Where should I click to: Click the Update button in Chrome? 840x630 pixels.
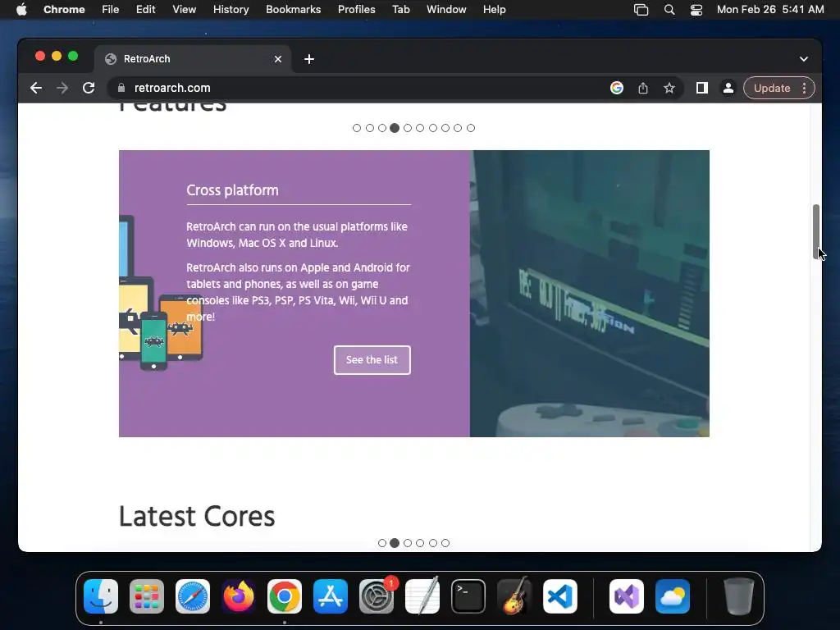(x=772, y=88)
